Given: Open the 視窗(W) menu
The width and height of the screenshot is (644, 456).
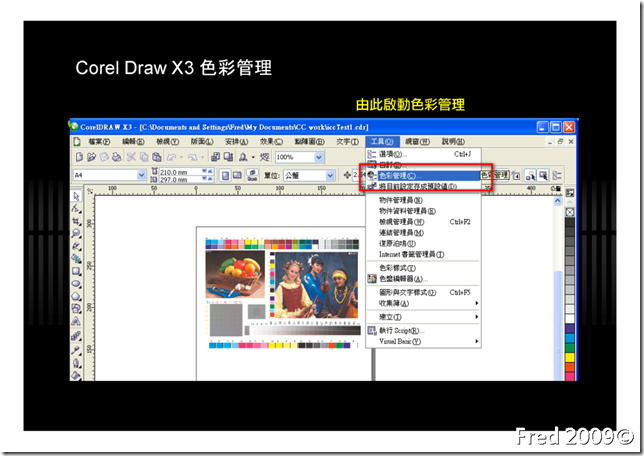Looking at the screenshot, I should [417, 142].
